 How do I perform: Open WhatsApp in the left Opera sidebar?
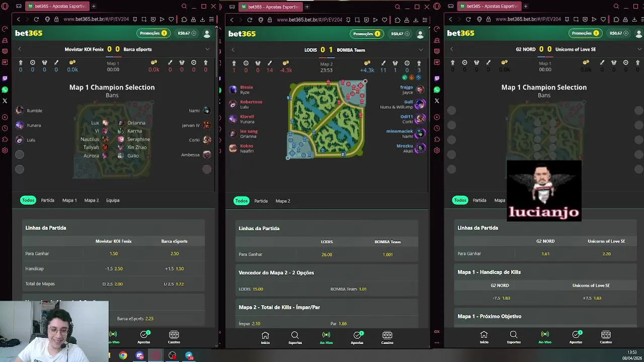coord(5,89)
